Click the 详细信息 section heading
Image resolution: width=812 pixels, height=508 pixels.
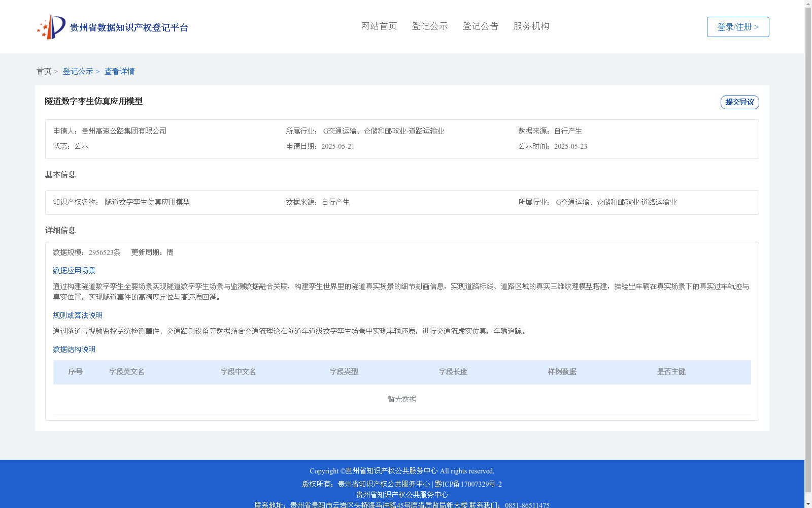tap(60, 231)
